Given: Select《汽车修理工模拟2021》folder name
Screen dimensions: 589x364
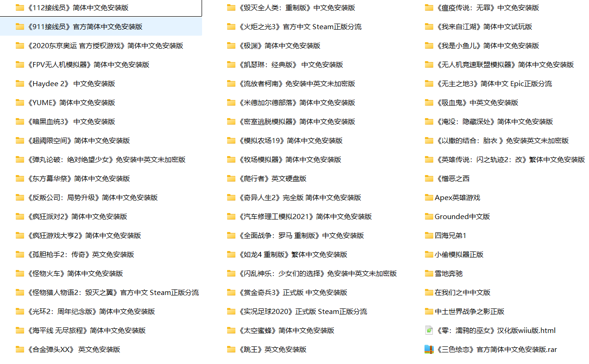Looking at the screenshot, I should tap(305, 216).
